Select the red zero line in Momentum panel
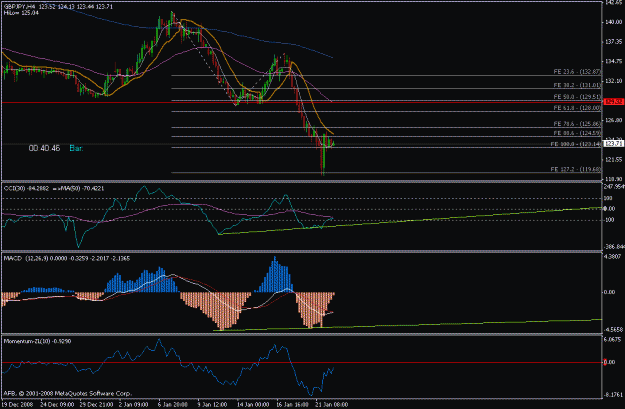The height and width of the screenshot is (409, 625). 302,362
